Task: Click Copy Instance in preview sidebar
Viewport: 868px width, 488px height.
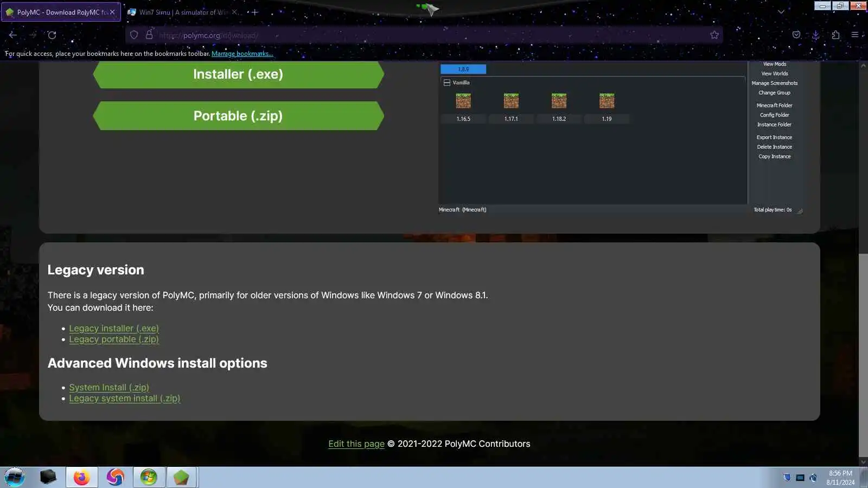Action: (775, 157)
